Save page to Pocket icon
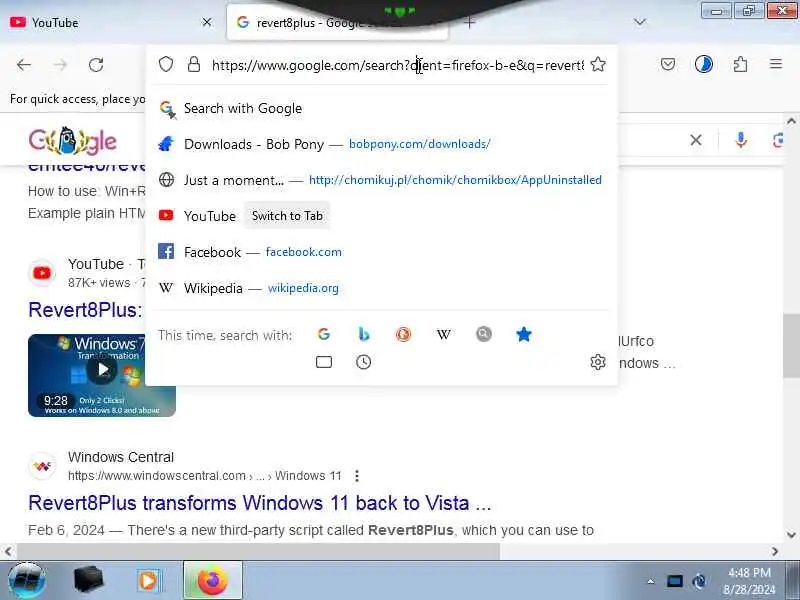Image resolution: width=800 pixels, height=600 pixels. tap(668, 64)
